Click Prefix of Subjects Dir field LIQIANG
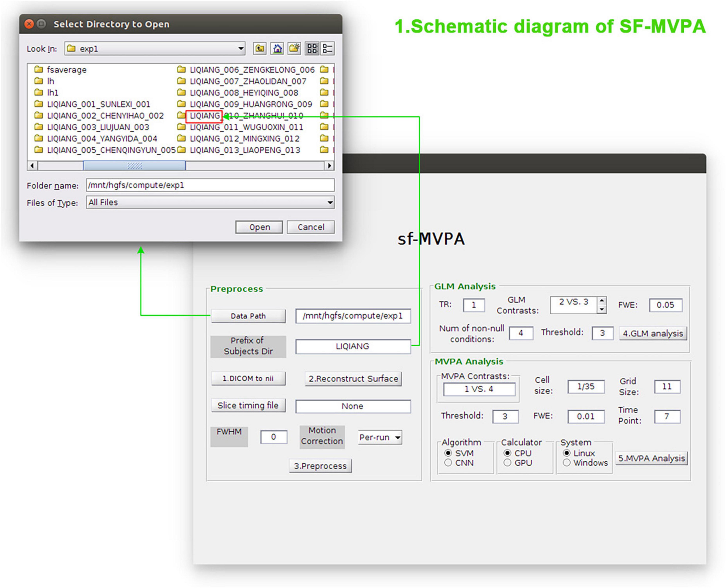The image size is (726, 588). tap(353, 347)
